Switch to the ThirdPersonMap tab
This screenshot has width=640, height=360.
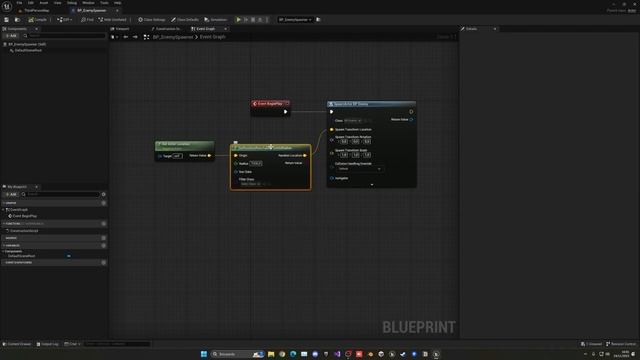[x=37, y=11]
